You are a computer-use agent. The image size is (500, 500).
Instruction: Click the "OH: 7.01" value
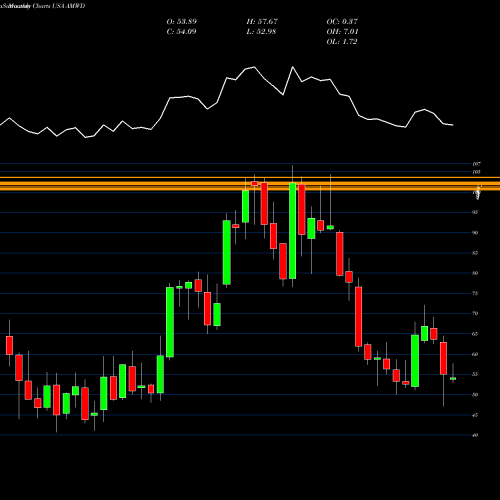pyautogui.click(x=342, y=32)
